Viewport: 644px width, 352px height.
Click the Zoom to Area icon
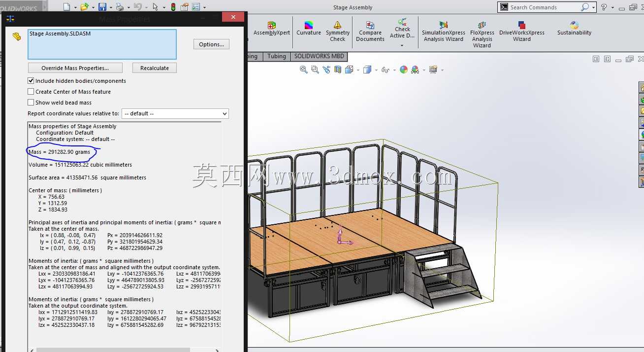[x=315, y=70]
